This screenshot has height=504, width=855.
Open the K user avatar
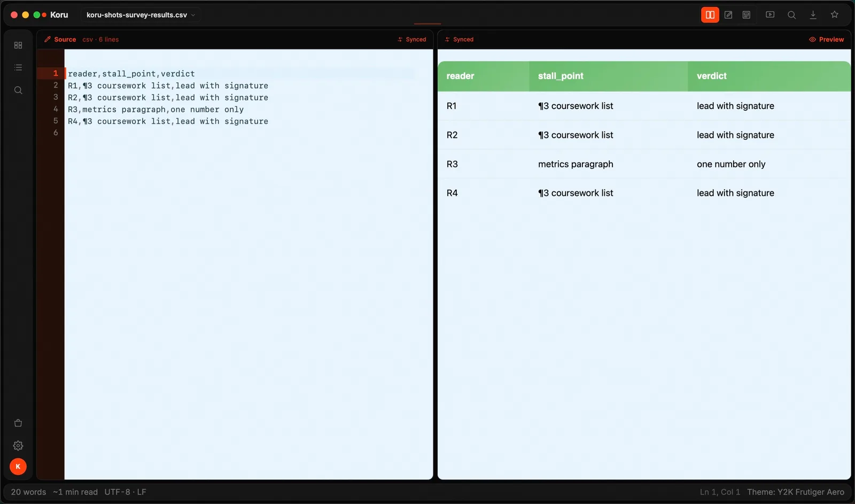(18, 467)
